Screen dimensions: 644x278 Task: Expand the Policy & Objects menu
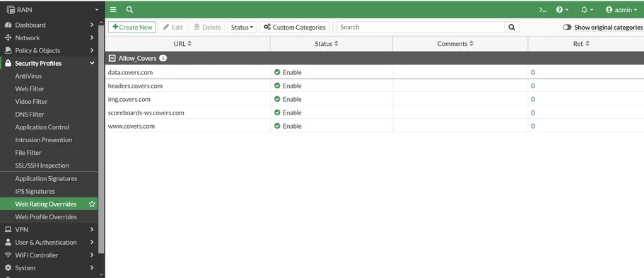[x=49, y=50]
